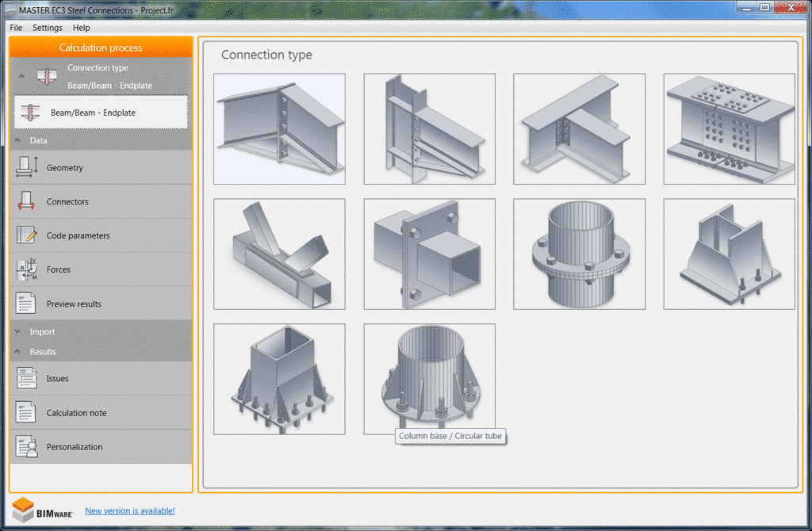Open the New version is available link
Image resolution: width=812 pixels, height=531 pixels.
pos(129,511)
